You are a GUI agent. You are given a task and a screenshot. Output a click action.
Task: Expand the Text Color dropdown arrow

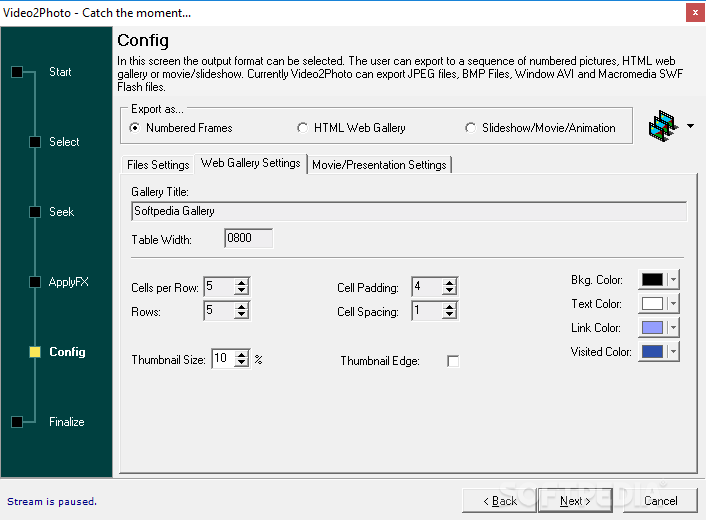[673, 304]
